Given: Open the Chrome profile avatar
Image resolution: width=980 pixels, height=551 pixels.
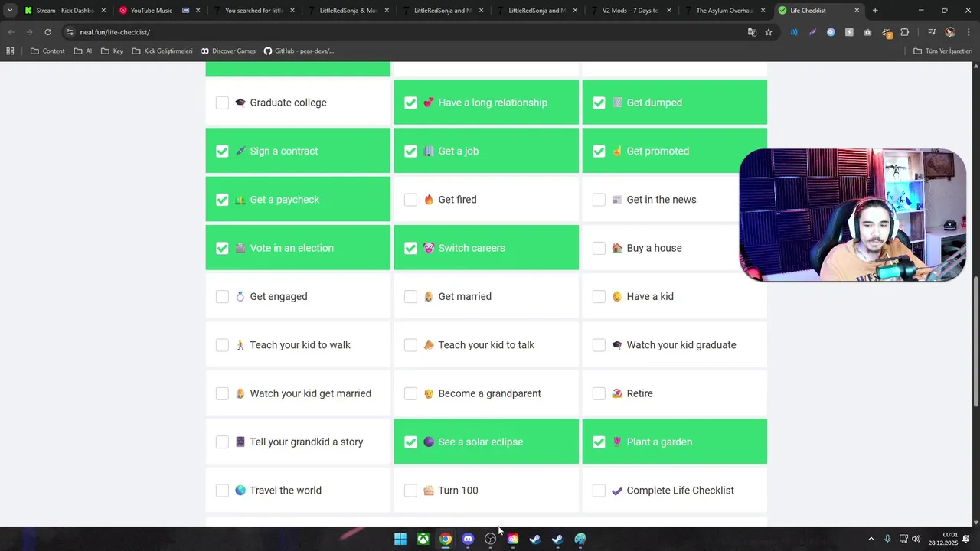Looking at the screenshot, I should [x=950, y=32].
